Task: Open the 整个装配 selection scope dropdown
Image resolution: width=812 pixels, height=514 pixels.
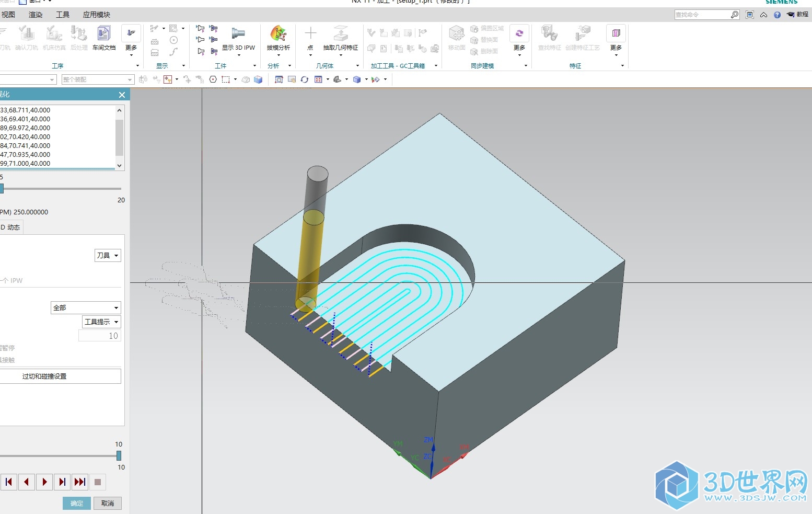Action: (98, 79)
